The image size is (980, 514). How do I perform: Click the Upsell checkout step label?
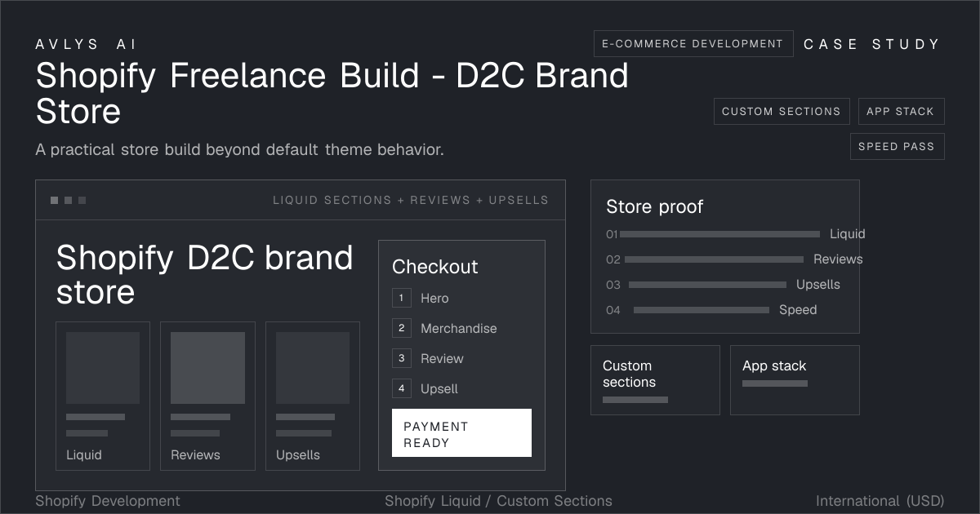tap(439, 389)
